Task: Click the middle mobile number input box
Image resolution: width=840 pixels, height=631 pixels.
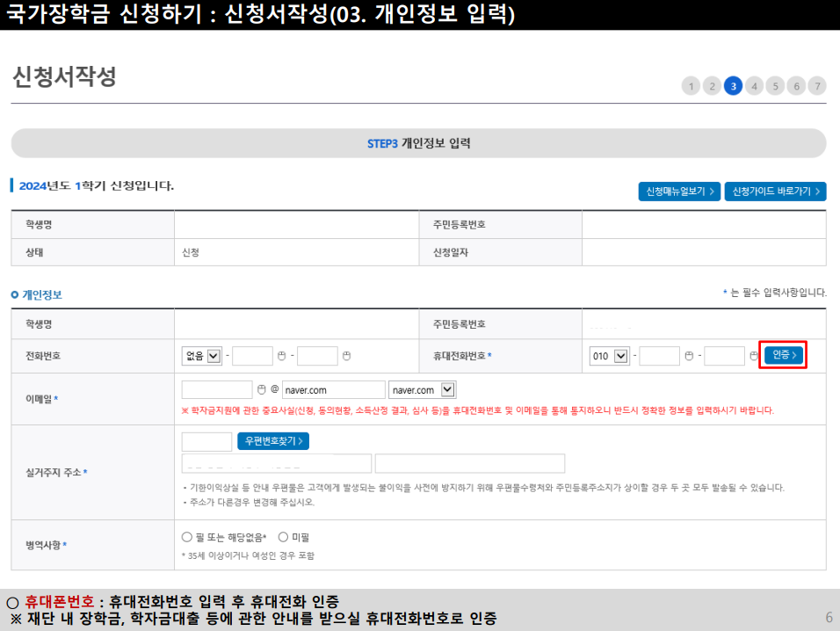Action: (x=660, y=355)
